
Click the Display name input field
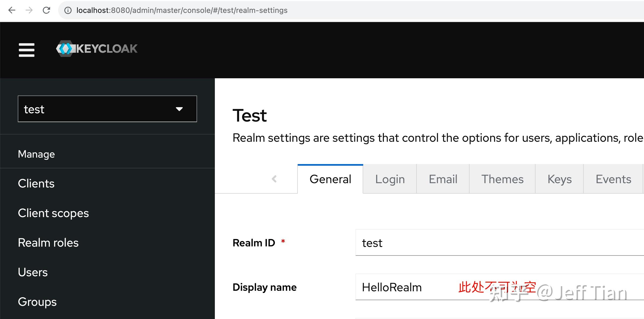point(500,287)
